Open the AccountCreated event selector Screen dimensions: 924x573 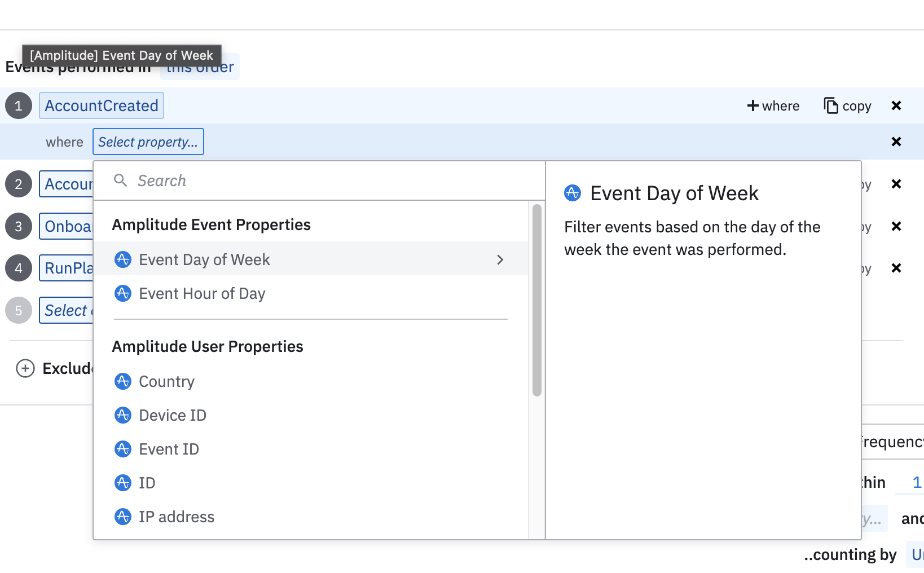102,106
